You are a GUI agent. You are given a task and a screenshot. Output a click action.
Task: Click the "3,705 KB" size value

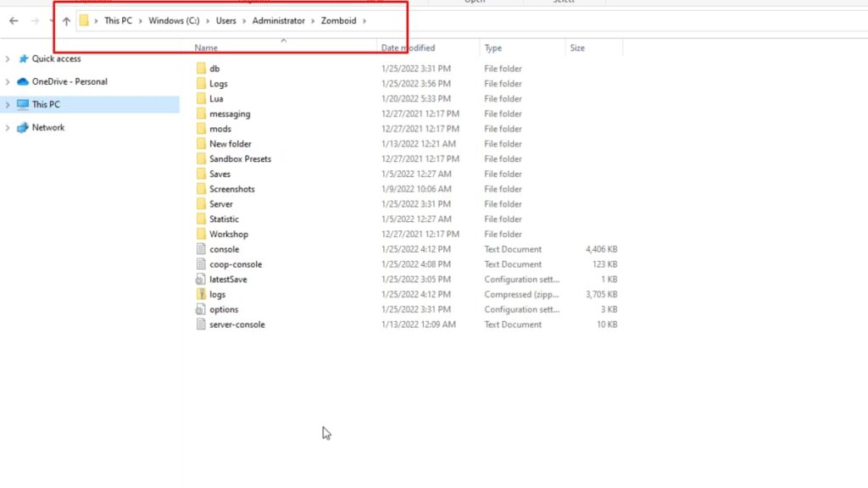(601, 294)
